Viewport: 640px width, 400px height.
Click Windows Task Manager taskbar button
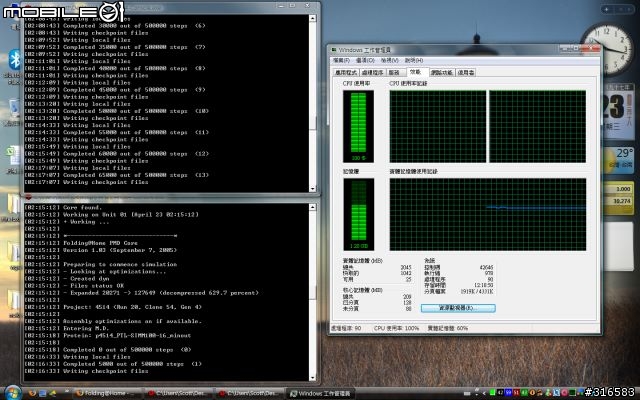click(x=295, y=391)
